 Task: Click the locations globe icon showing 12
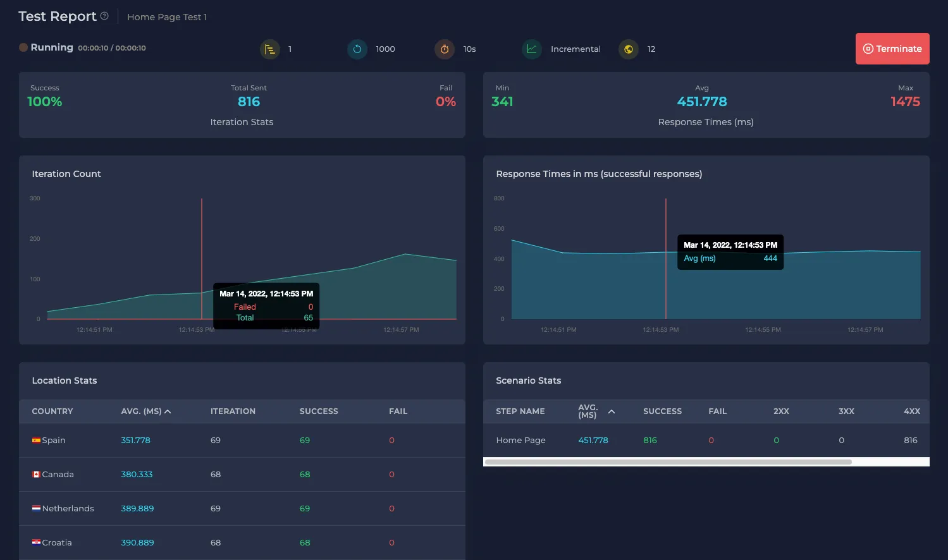[629, 49]
